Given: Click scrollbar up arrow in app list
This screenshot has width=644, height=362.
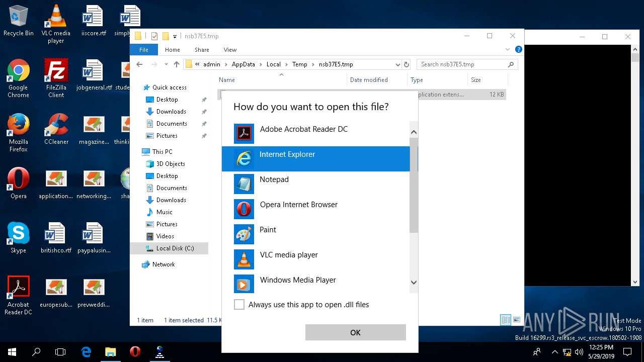Looking at the screenshot, I should [414, 132].
